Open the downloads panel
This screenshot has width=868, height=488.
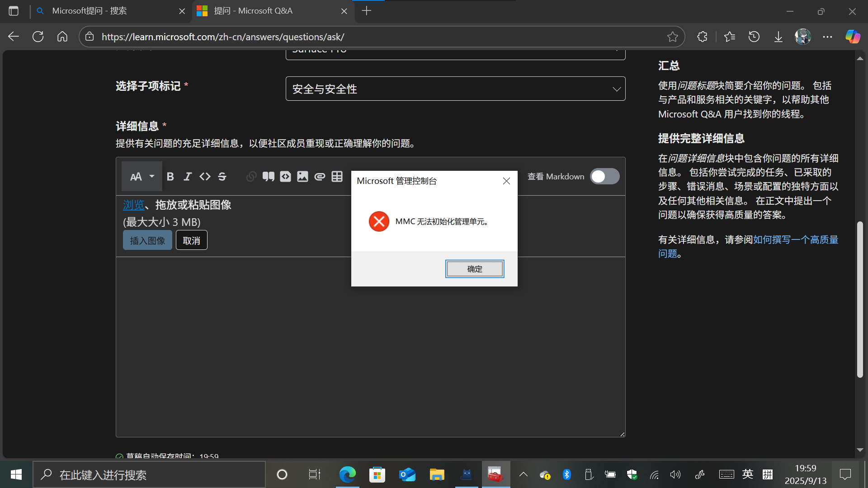[x=778, y=37]
